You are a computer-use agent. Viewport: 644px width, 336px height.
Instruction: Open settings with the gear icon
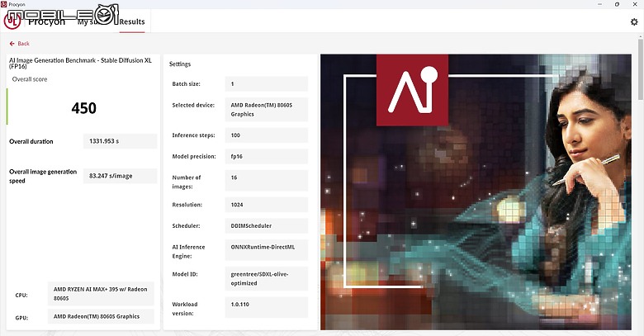pyautogui.click(x=634, y=21)
